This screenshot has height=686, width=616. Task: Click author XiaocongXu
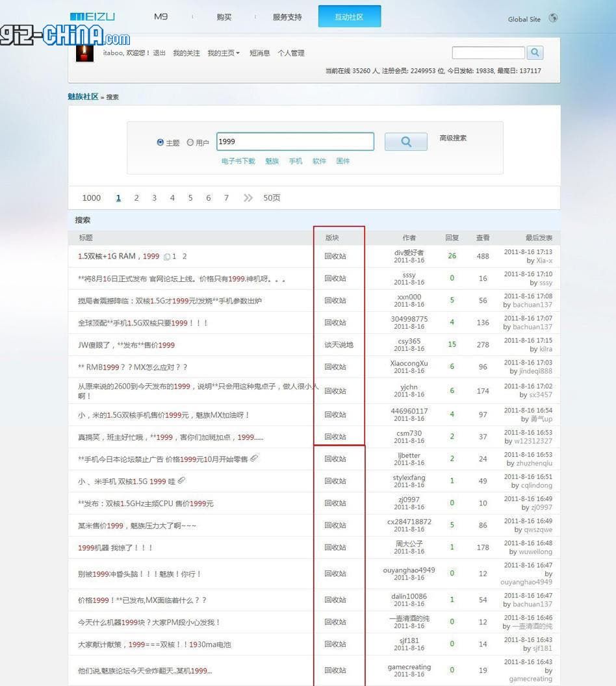409,363
